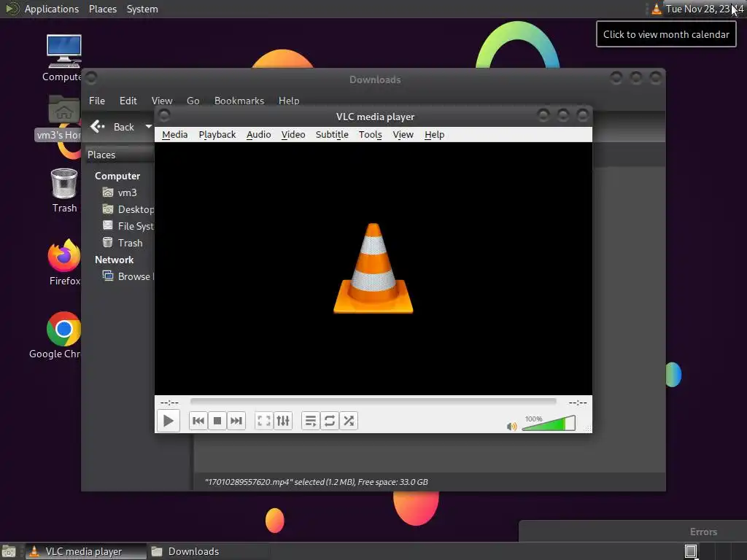Image resolution: width=747 pixels, height=560 pixels.
Task: Open the Edit menu in Downloads window
Action: 128,101
